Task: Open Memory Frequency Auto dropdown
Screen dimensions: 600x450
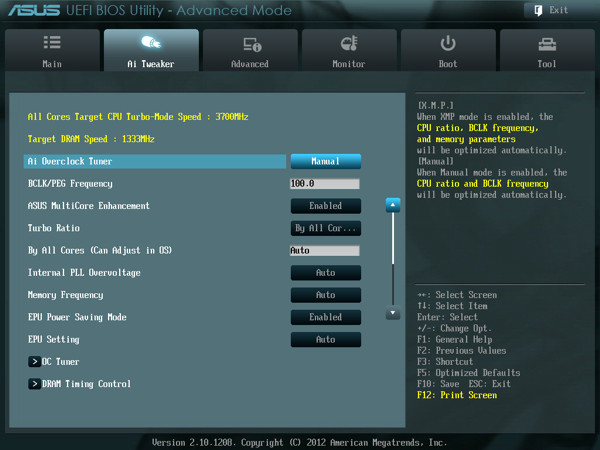Action: [x=326, y=295]
